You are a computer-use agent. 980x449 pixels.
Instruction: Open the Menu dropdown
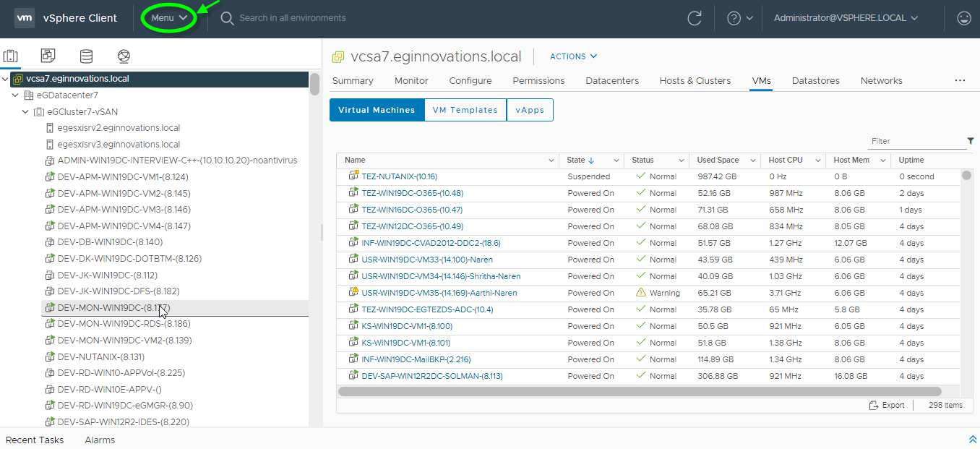tap(169, 18)
